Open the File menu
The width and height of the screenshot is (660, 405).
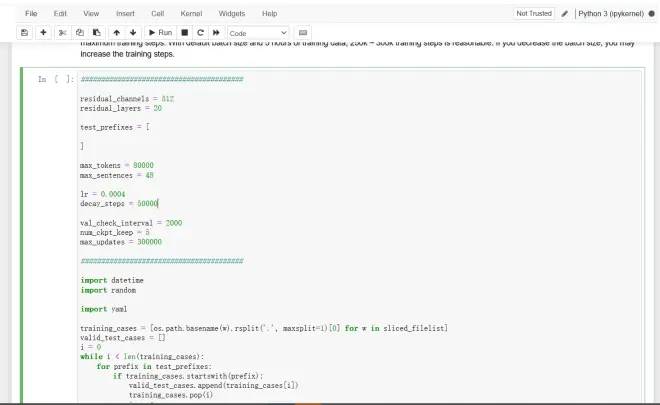tap(31, 13)
